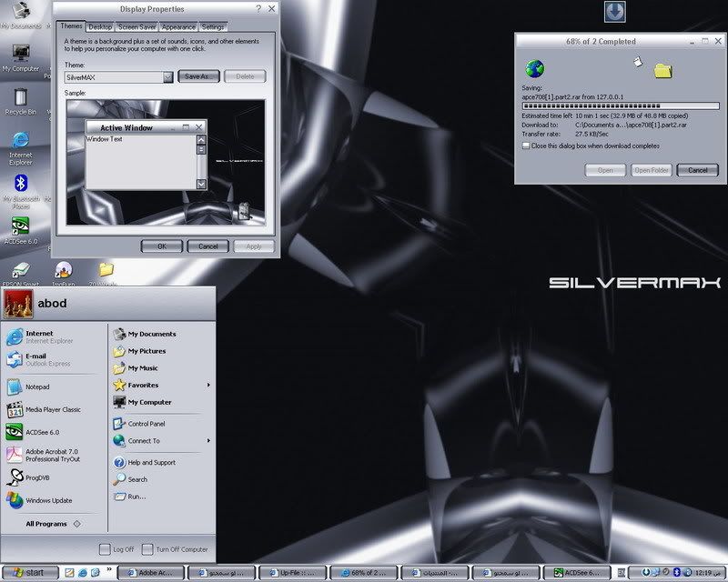Click Internet Explorer quick launch icon
728x582 pixels.
pyautogui.click(x=82, y=573)
